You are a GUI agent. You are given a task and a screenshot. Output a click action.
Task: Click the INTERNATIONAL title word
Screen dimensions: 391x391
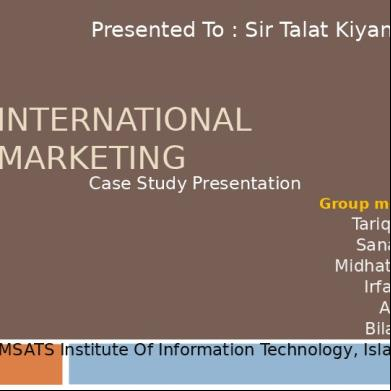point(125,120)
